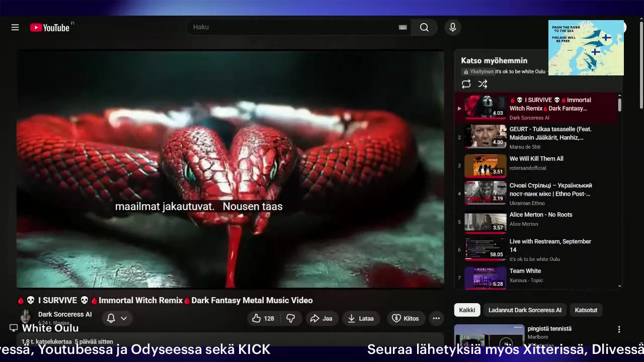Viewport: 644px width, 362px height.
Task: Open pingistä tennistä video thumbnail
Action: click(x=489, y=336)
